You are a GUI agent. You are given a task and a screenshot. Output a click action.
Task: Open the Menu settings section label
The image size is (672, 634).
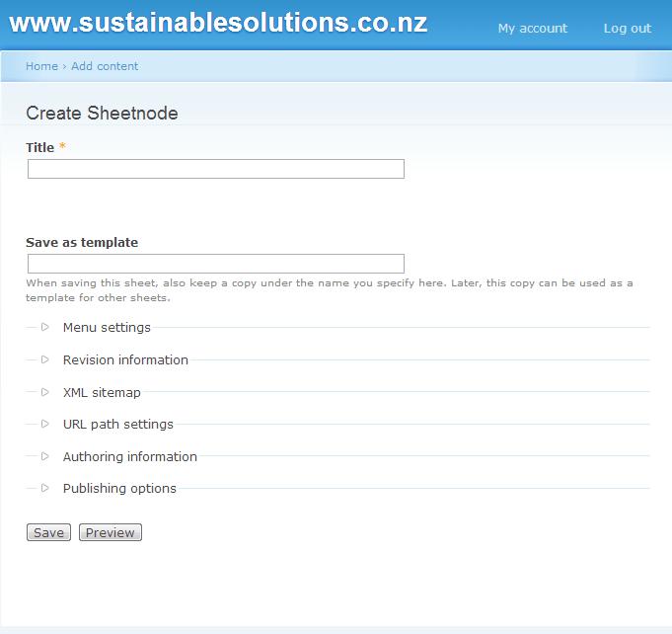(107, 327)
